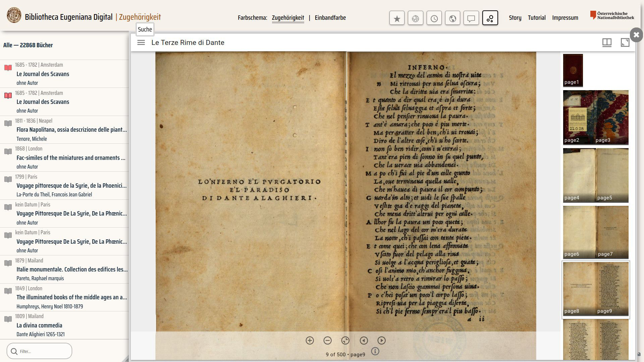Switch color scheme to Einbandfarbe

330,18
